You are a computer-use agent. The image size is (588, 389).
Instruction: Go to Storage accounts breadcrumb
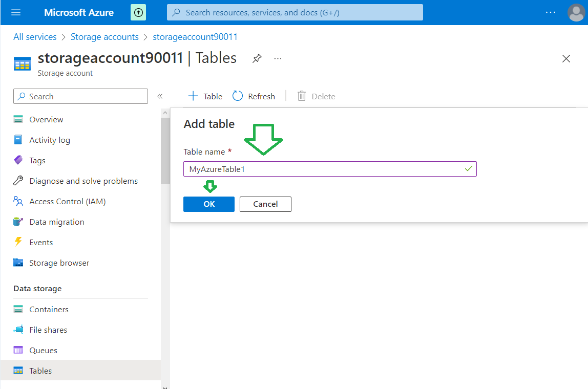[x=104, y=37]
